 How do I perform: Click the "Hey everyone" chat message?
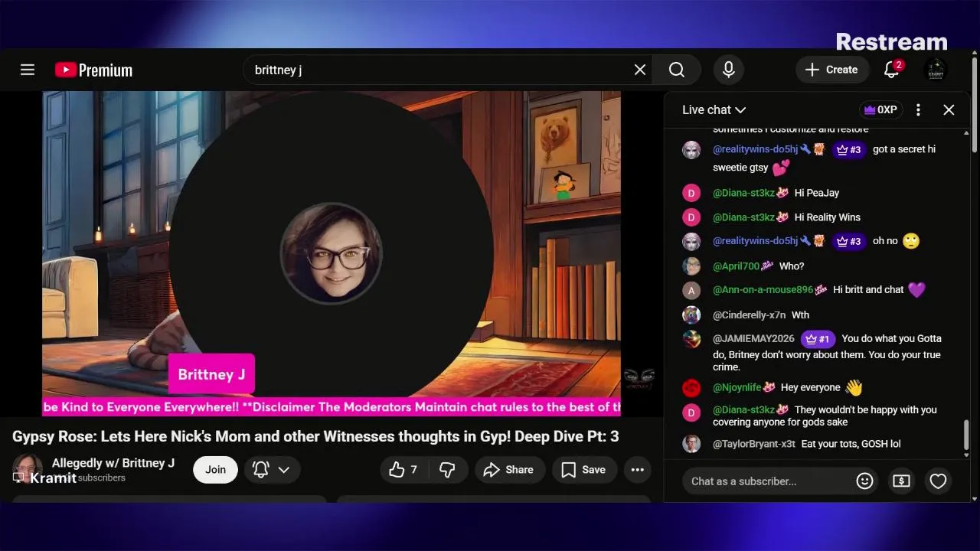point(811,387)
